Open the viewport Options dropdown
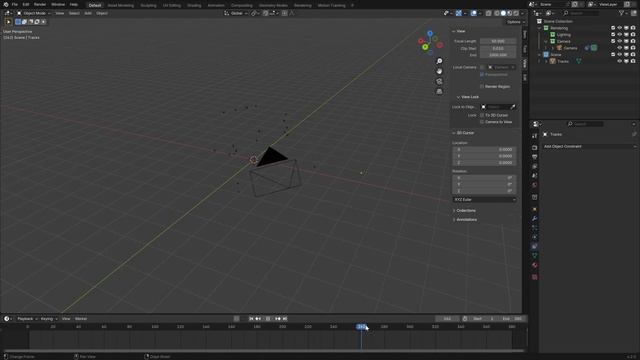 (x=515, y=22)
